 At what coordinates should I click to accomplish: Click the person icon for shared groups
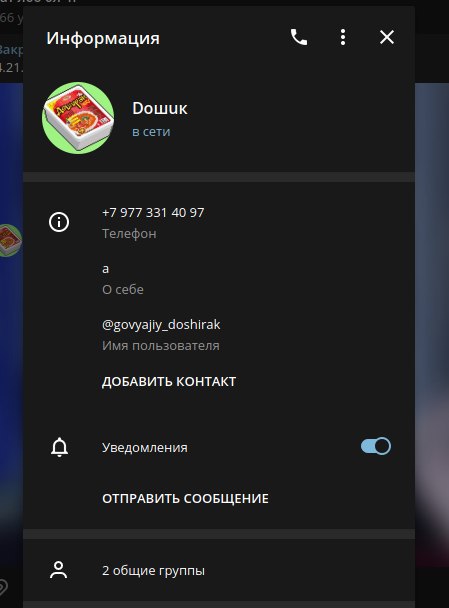[59, 570]
